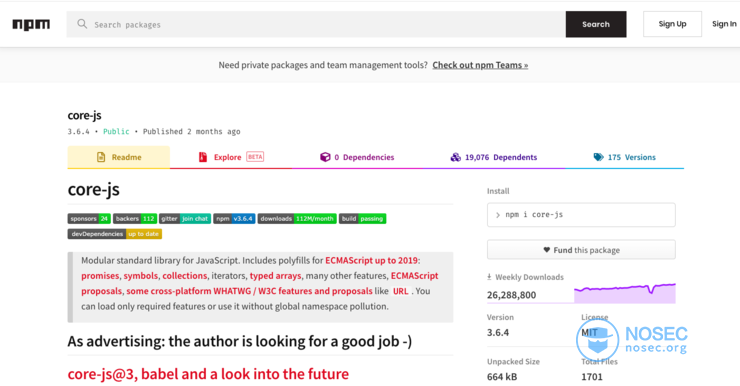Click the weekly downloads chart
740x386 pixels.
[x=624, y=293]
